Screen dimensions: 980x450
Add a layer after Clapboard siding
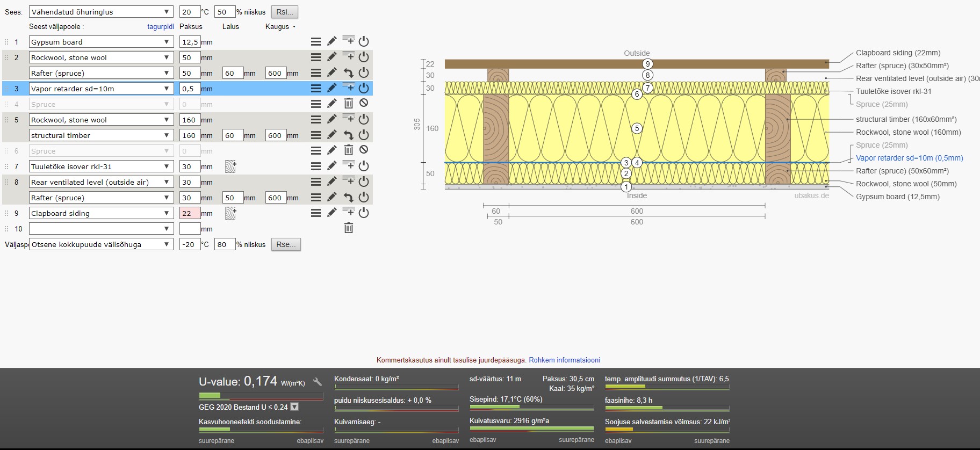coord(348,213)
